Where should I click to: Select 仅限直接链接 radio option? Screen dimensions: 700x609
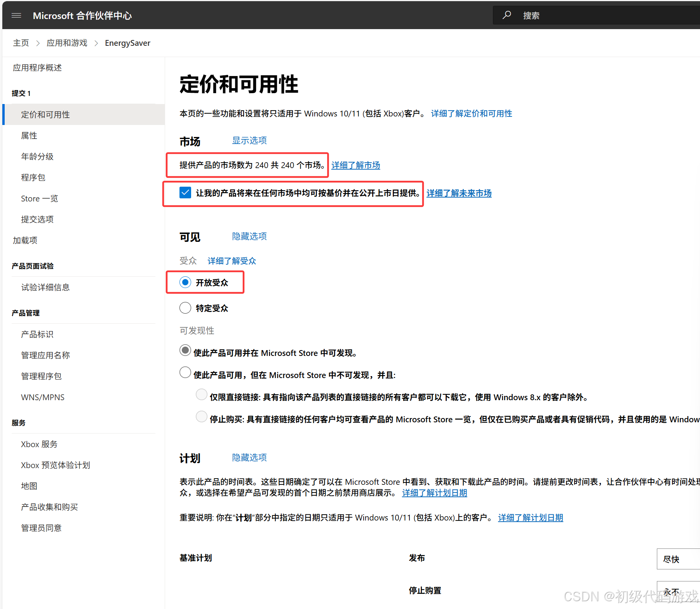click(x=202, y=394)
